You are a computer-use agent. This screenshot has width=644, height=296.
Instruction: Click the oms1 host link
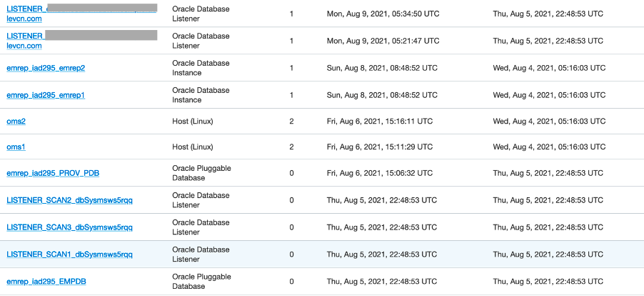click(16, 147)
